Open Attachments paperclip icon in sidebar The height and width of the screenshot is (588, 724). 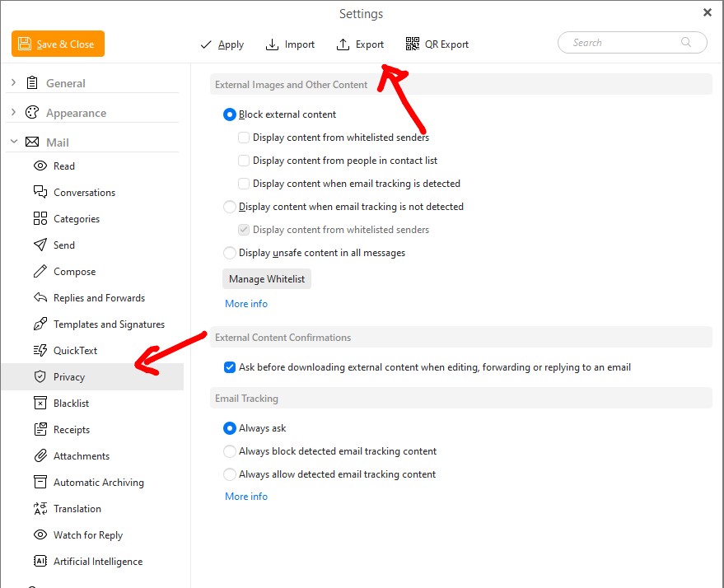tap(40, 456)
